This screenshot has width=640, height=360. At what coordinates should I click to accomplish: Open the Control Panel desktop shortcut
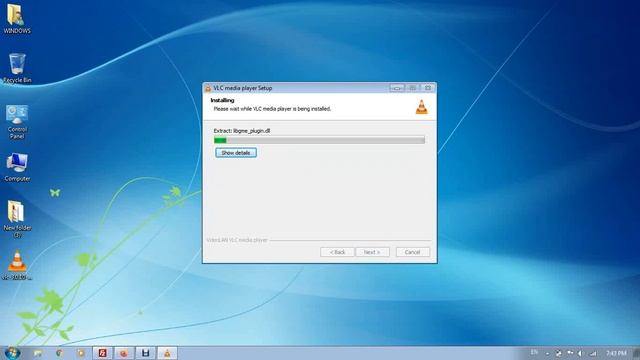coord(17,121)
